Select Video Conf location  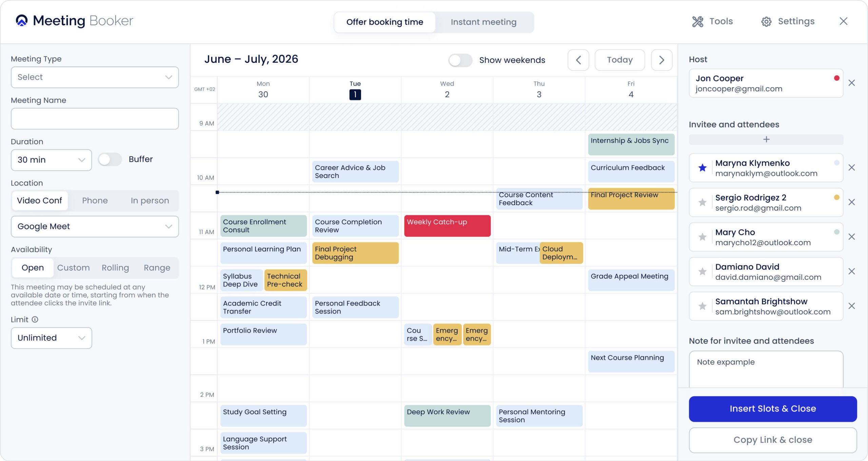pos(40,200)
